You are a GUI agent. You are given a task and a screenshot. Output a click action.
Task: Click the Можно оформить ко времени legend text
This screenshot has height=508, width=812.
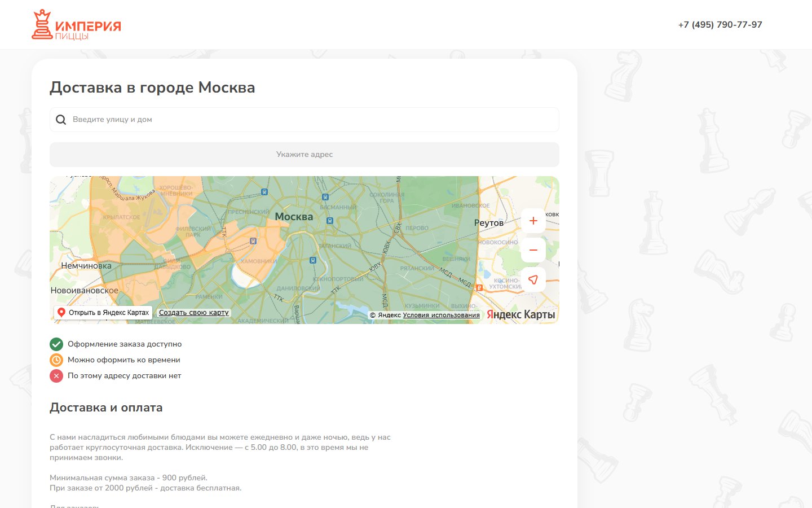pos(124,360)
